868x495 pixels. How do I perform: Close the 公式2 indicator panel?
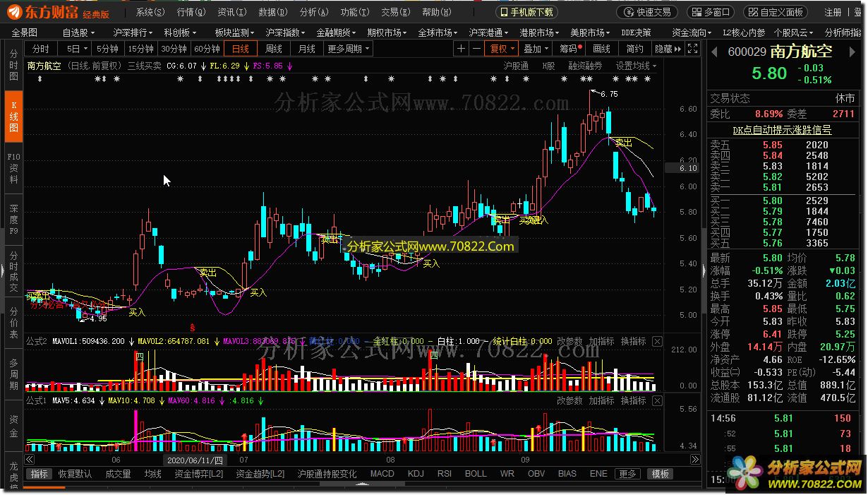tap(657, 342)
